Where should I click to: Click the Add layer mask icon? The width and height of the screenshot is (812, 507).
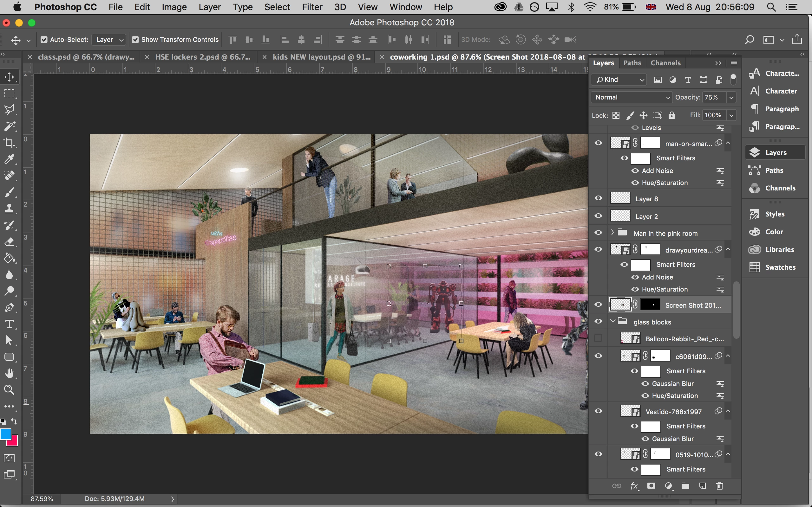651,486
